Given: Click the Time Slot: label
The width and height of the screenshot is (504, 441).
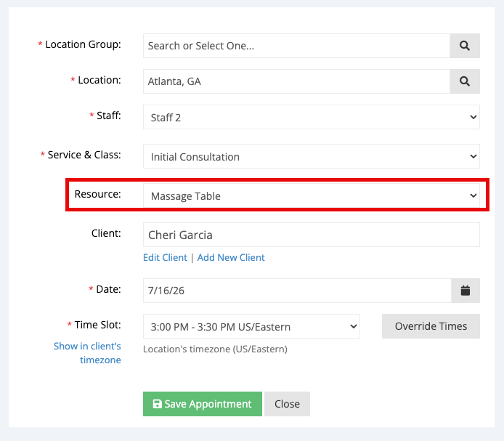Looking at the screenshot, I should point(98,325).
